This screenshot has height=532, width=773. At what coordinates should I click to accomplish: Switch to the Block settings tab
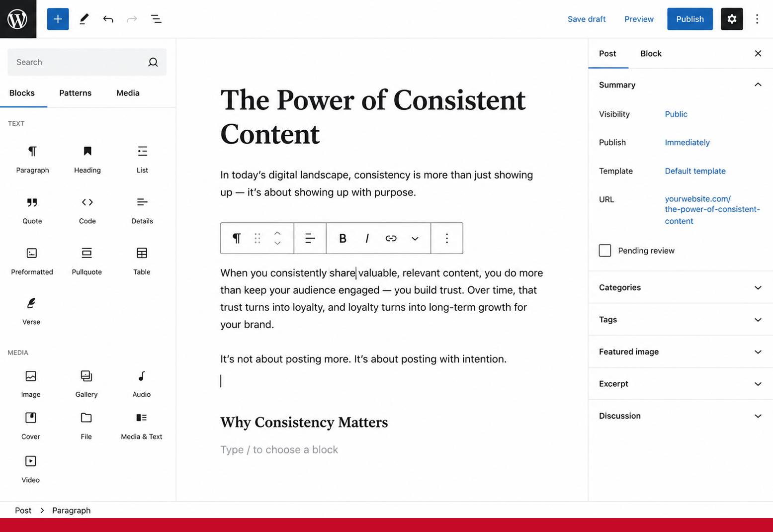[x=650, y=53]
